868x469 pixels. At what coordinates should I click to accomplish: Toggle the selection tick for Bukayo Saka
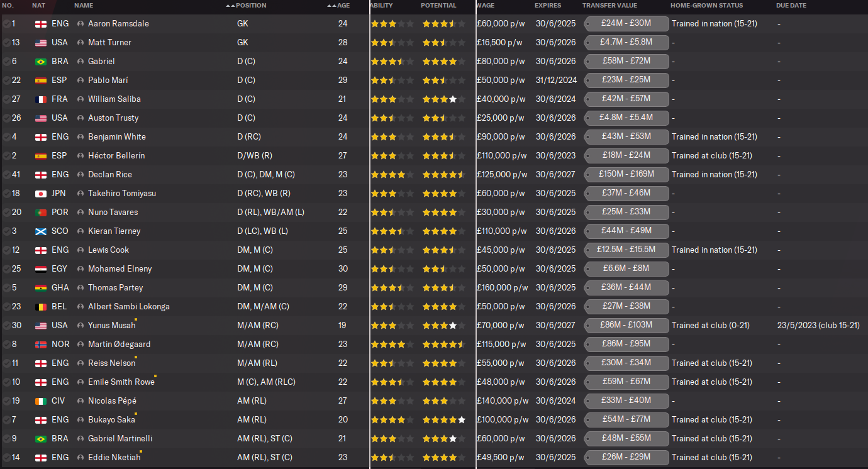6,420
